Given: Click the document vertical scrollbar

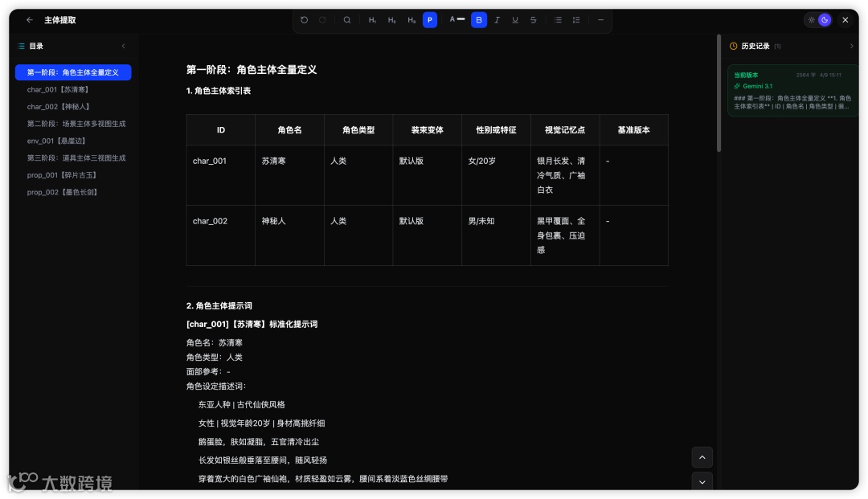Looking at the screenshot, I should coord(719,93).
